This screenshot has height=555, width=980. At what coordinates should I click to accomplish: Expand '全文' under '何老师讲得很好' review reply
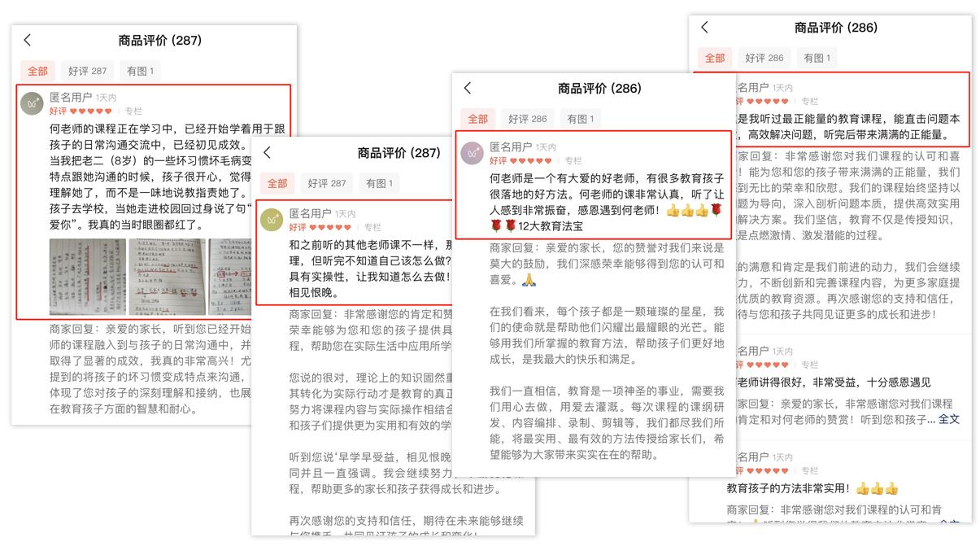[x=948, y=420]
